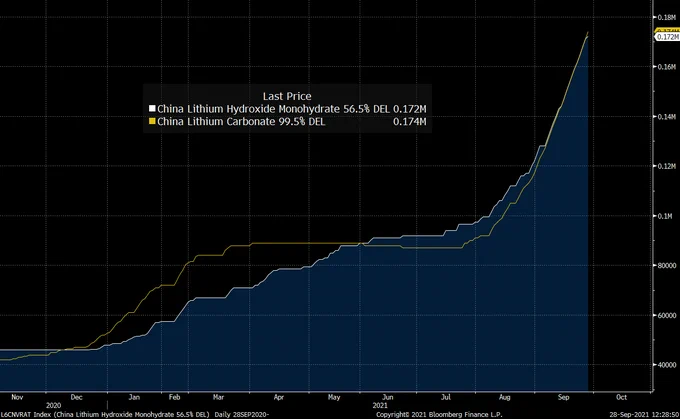Click the Apr month label on x-axis
The width and height of the screenshot is (680, 419).
coord(278,397)
